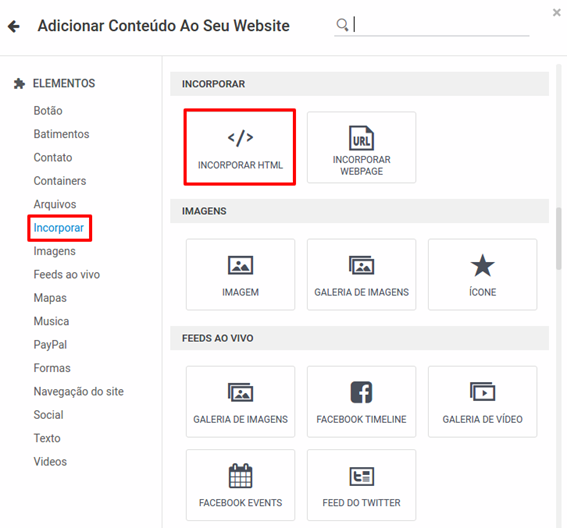Select Galeria de Imagens under Imagens
This screenshot has height=528, width=567.
point(361,274)
